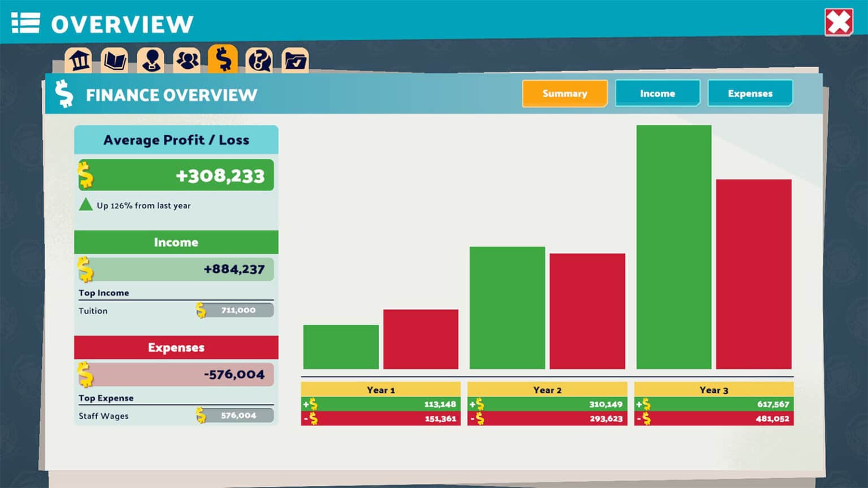Switch to the Summary tab
868x488 pixels.
pos(565,94)
